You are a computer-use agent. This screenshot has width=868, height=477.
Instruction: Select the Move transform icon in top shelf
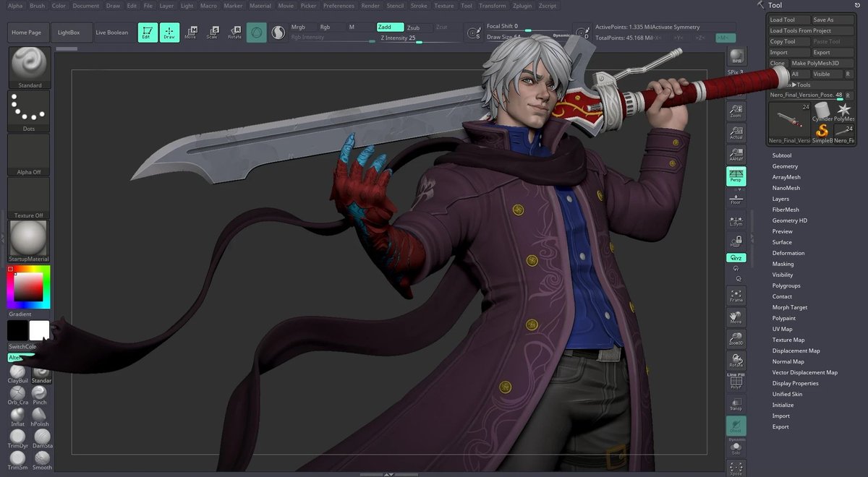(190, 32)
